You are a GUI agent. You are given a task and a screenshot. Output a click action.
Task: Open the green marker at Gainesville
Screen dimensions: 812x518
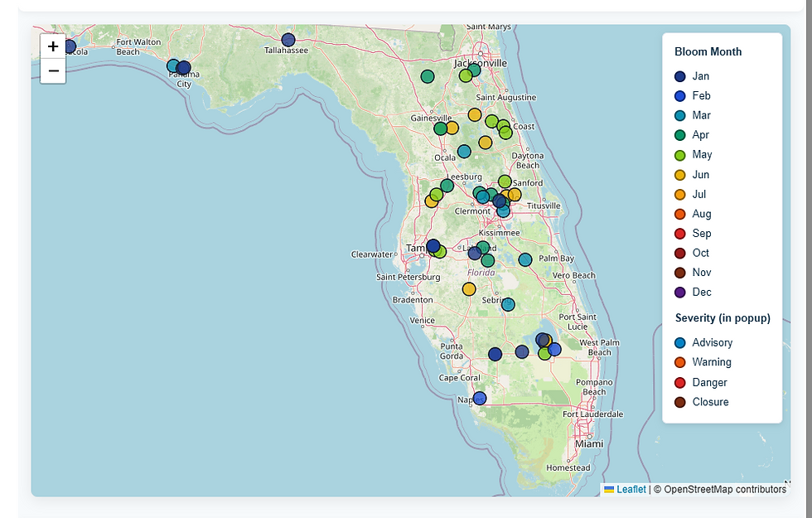(440, 128)
